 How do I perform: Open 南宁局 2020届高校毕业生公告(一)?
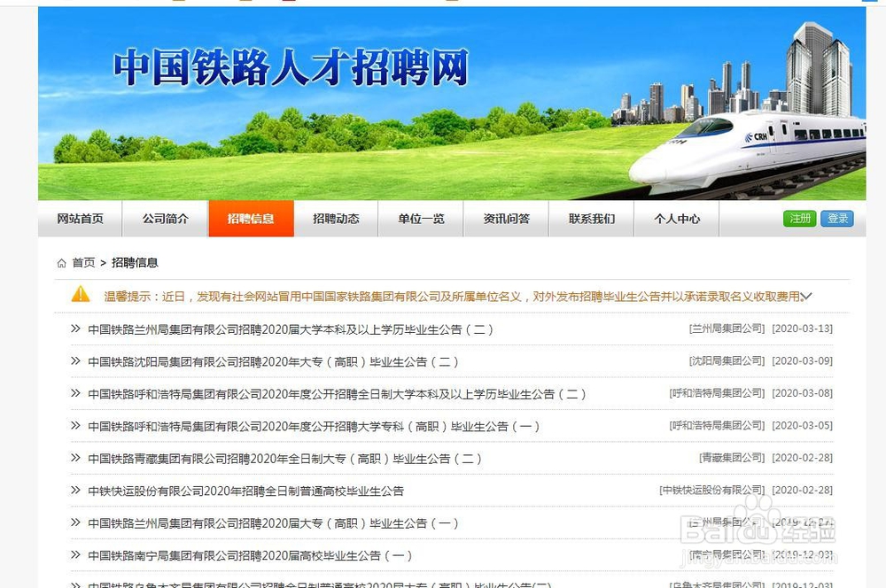pos(250,555)
